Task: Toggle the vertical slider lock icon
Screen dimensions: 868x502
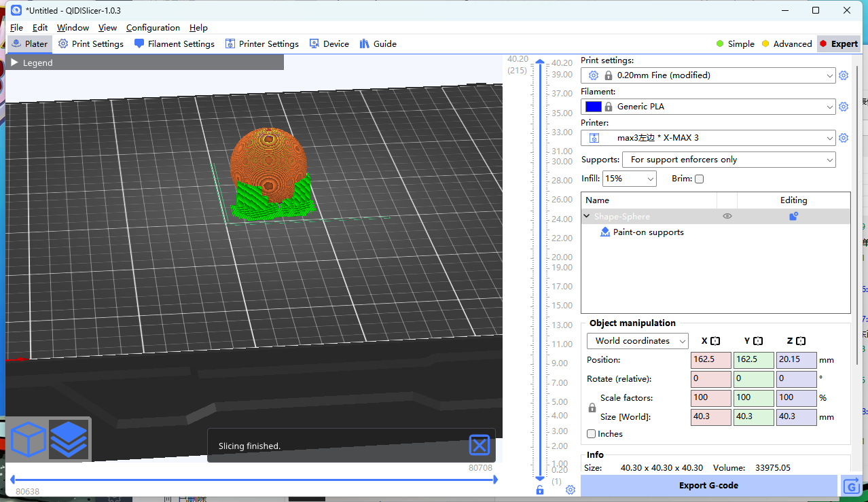Action: click(x=540, y=490)
